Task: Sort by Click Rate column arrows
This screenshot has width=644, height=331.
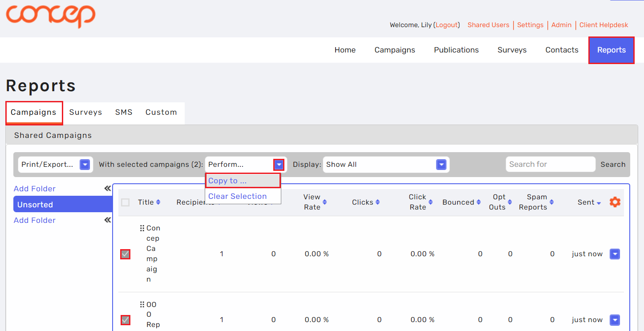Action: [430, 202]
